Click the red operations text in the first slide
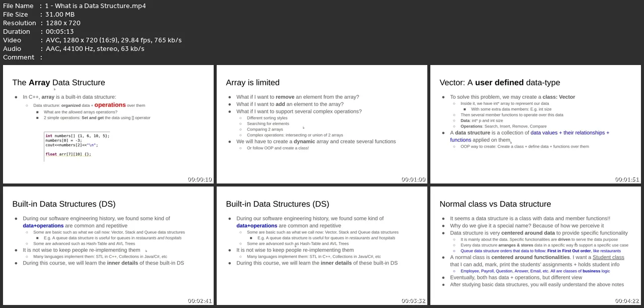The width and height of the screenshot is (644, 308). tap(110, 105)
